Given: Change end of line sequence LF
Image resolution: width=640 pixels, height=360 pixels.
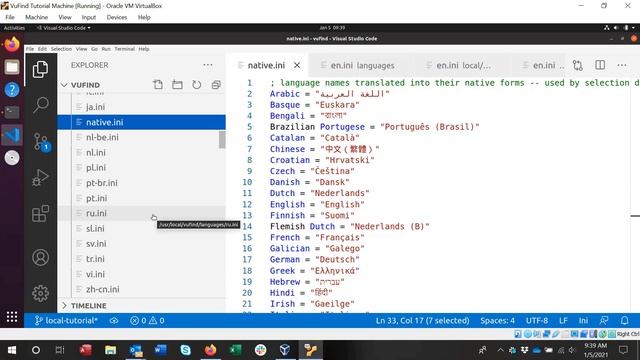Looking at the screenshot, I should point(563,320).
